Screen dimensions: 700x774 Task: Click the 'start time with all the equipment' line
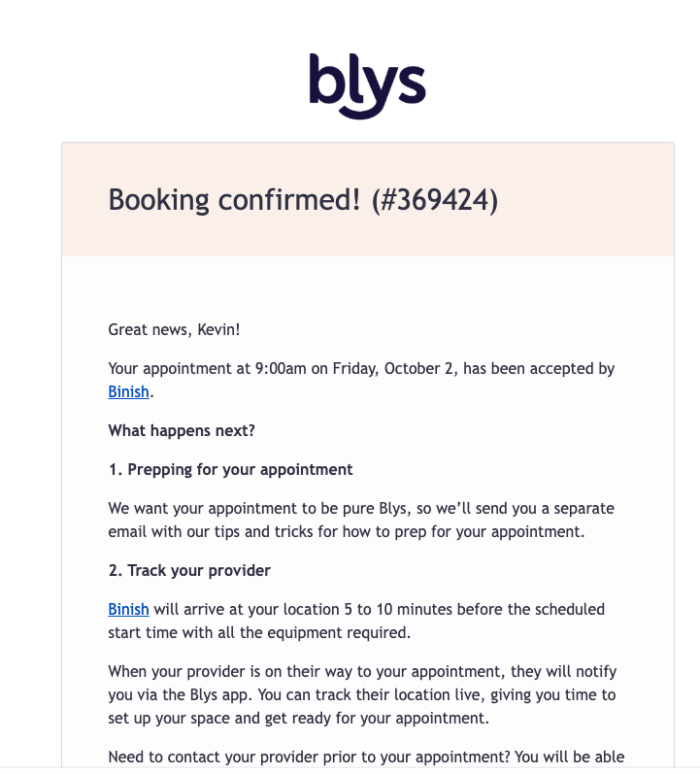click(259, 633)
